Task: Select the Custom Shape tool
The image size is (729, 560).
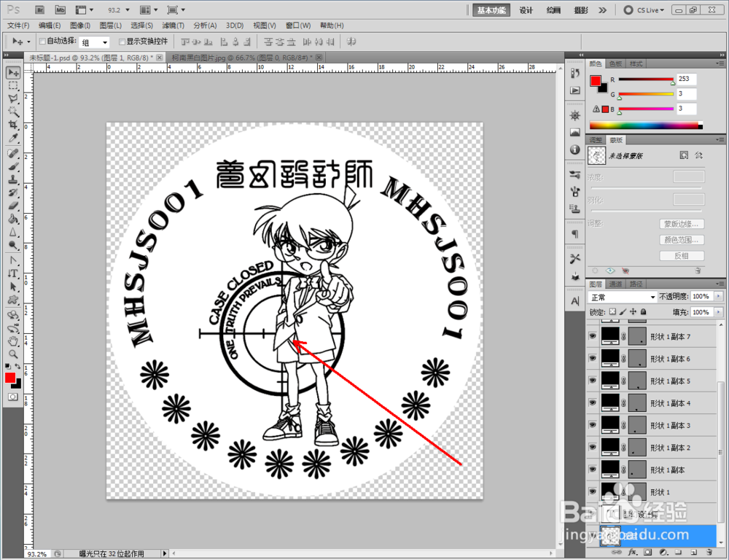Action: point(13,300)
